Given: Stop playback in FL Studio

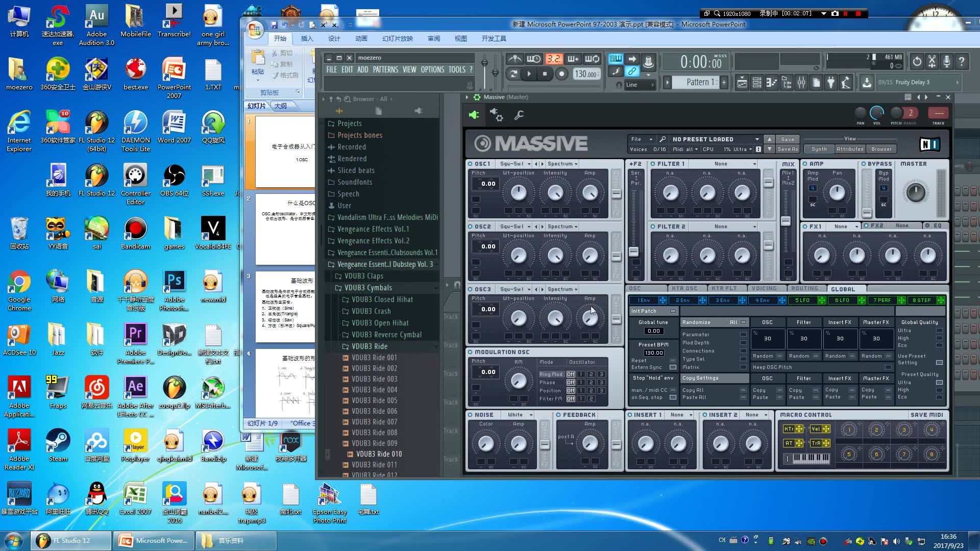Looking at the screenshot, I should (x=545, y=74).
